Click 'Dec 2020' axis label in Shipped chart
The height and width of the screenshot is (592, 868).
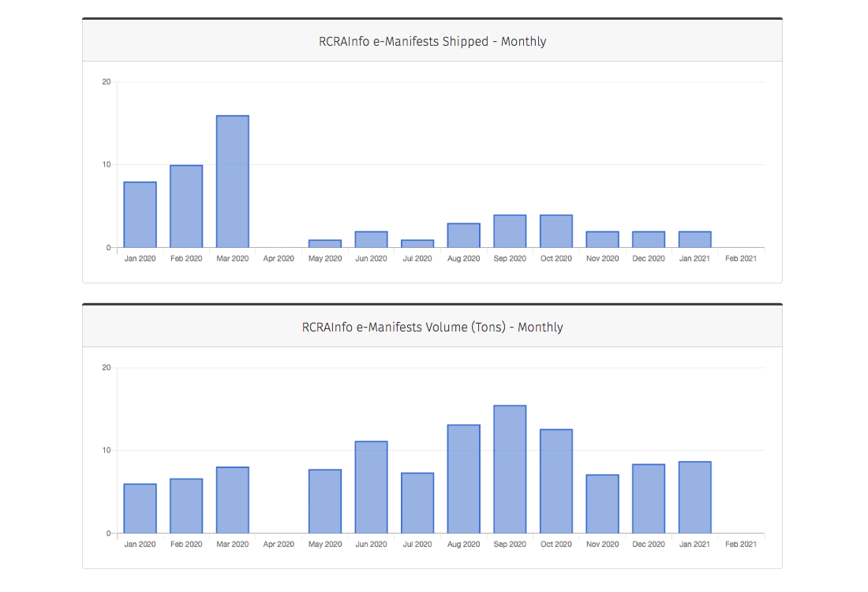coord(649,259)
